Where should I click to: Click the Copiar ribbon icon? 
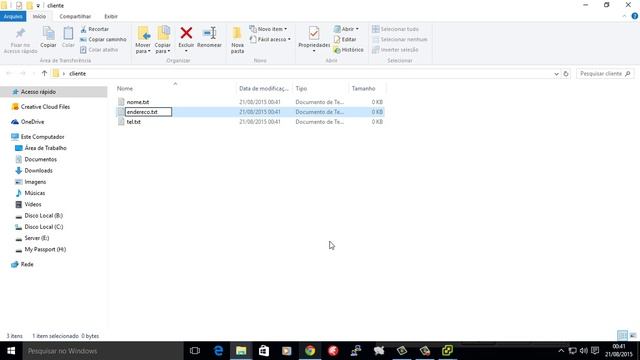tap(48, 33)
